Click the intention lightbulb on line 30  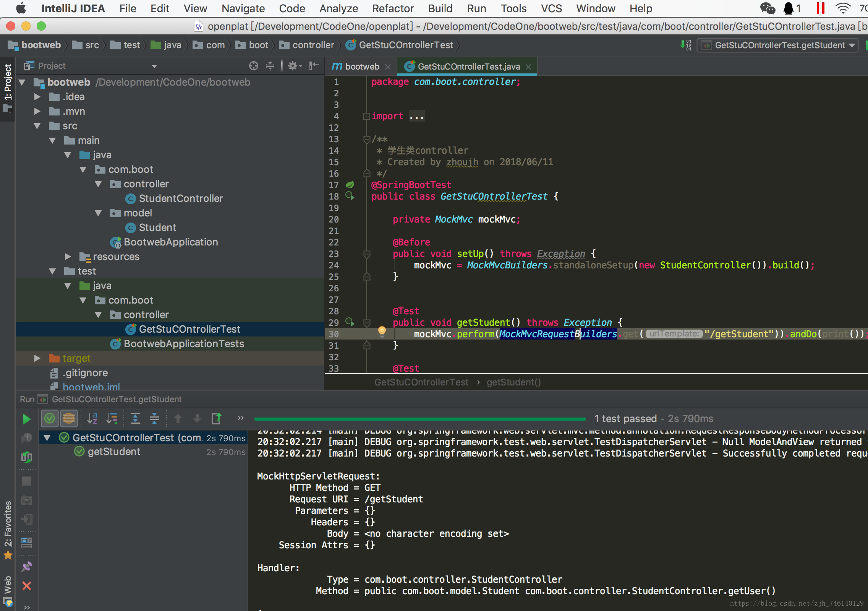[382, 331]
